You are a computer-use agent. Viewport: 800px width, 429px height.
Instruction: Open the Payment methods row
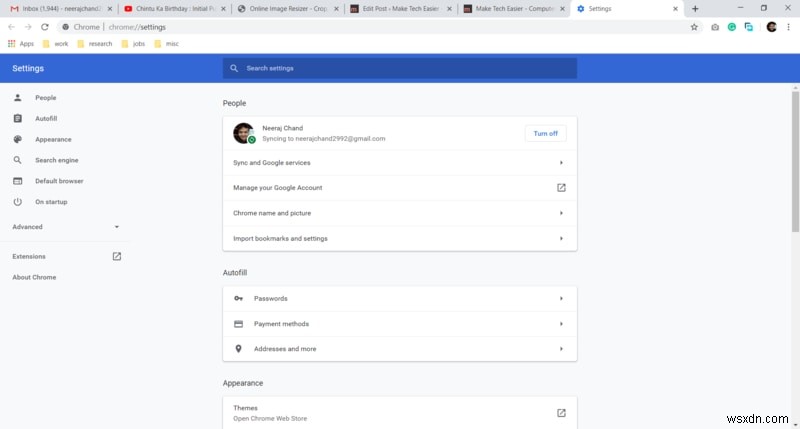(x=399, y=324)
